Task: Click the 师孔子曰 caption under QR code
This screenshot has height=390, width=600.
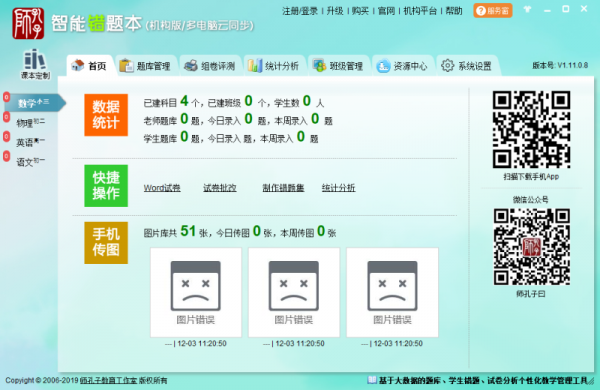Action: 531,294
